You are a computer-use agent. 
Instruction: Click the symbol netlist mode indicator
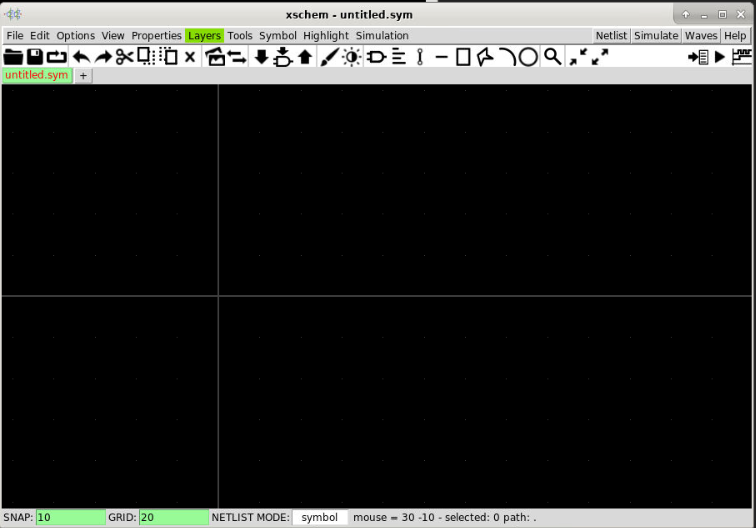[320, 517]
